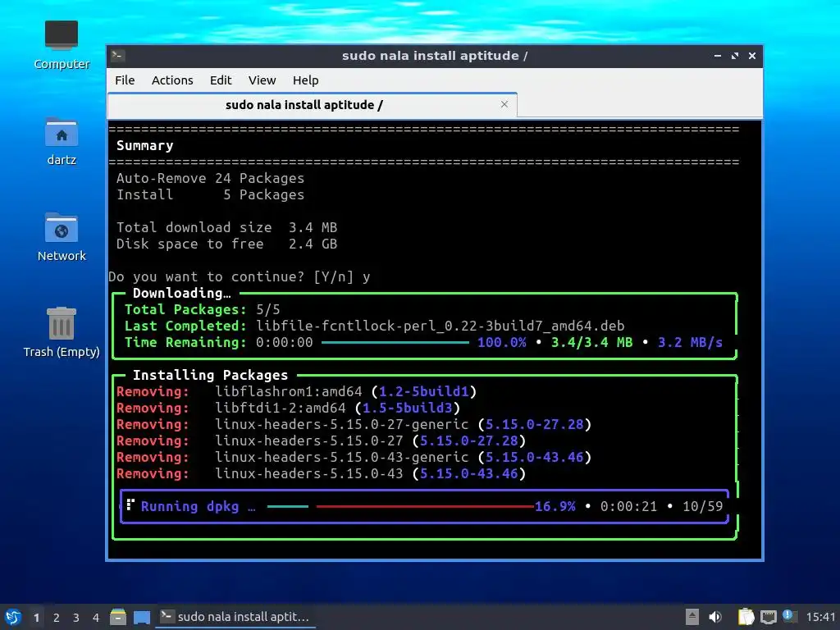This screenshot has width=840, height=630.
Task: Minimize the terminal window
Action: coord(717,56)
